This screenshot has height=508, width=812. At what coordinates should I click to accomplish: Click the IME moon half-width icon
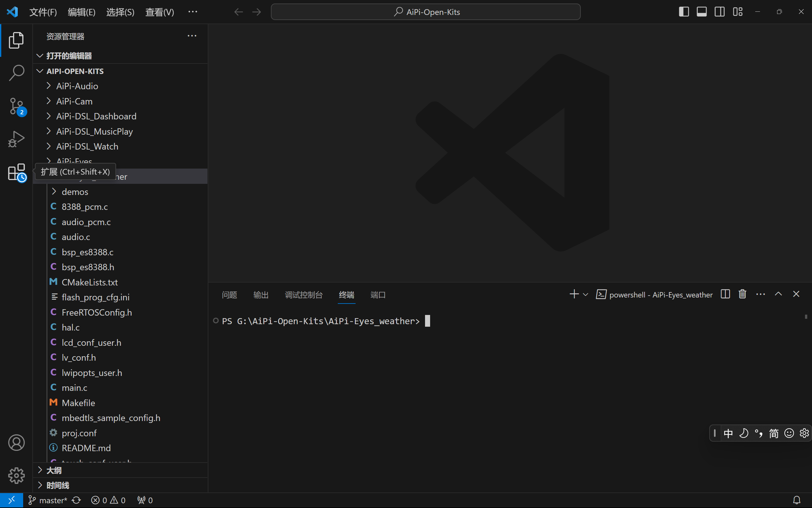click(743, 433)
